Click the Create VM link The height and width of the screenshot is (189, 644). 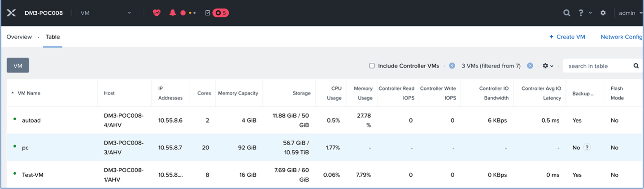[567, 37]
